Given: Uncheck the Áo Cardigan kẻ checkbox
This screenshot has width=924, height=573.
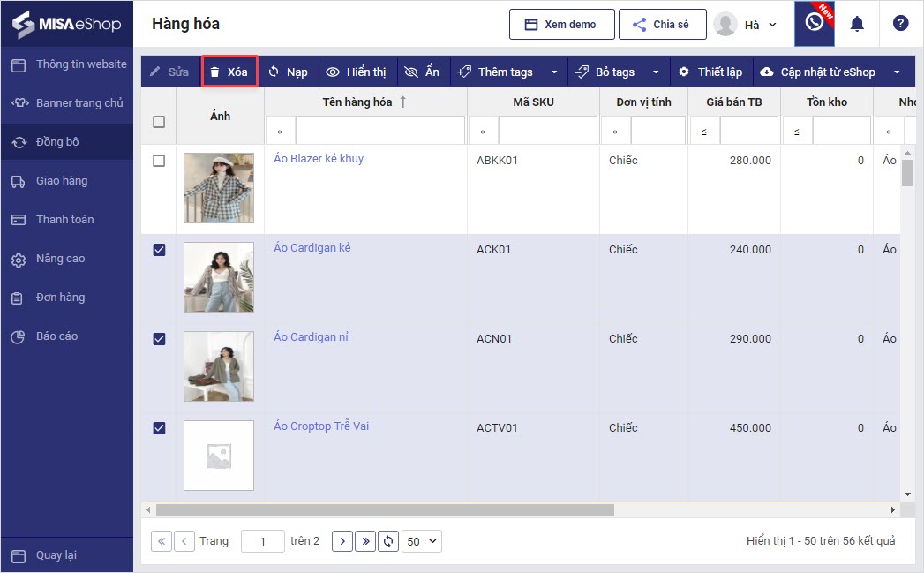Looking at the screenshot, I should [x=159, y=250].
